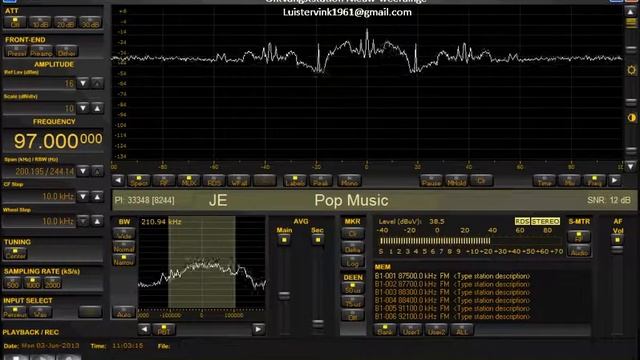Toggle the MHold button
The image size is (640, 360).
tap(456, 181)
